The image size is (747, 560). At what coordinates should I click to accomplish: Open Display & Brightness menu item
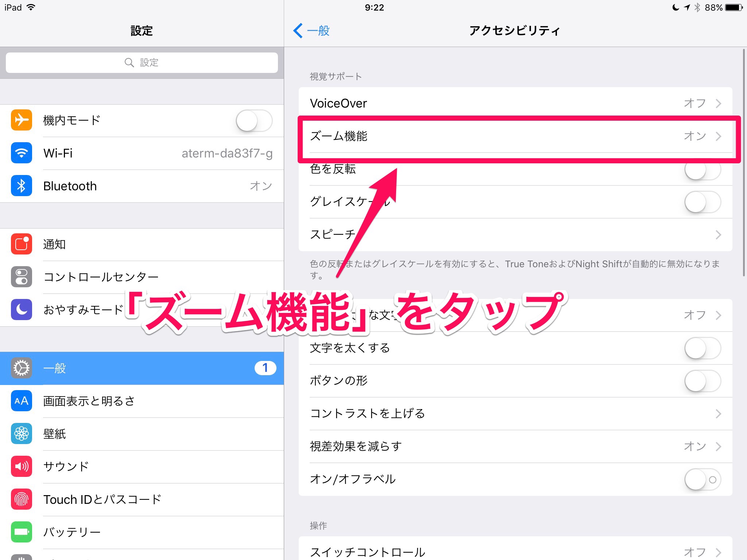coord(89,401)
